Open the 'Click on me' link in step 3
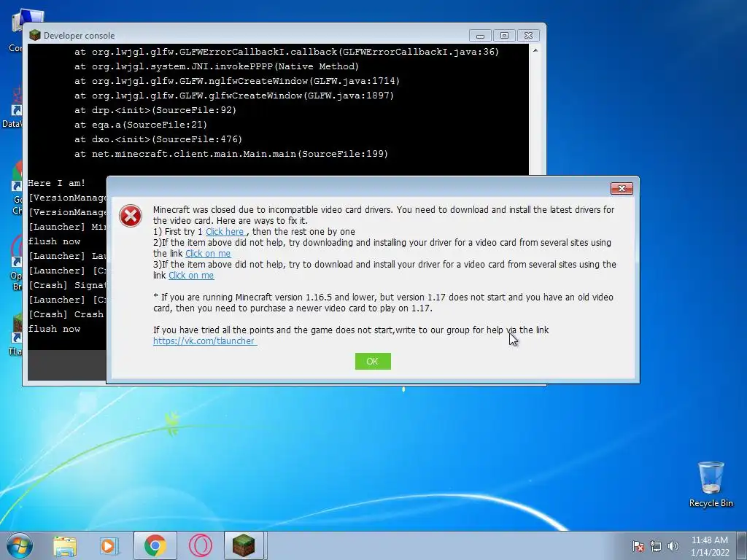 click(191, 276)
